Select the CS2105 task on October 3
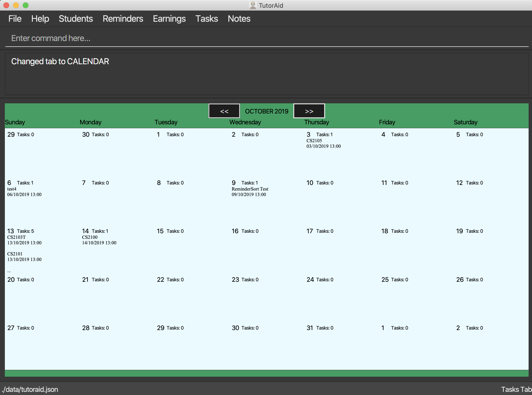 click(x=314, y=141)
